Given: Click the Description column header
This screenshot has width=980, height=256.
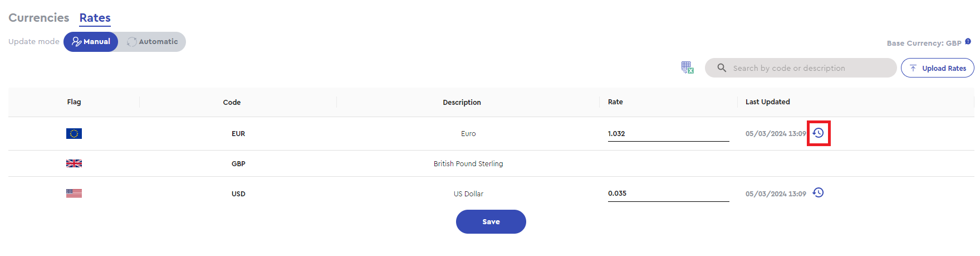Looking at the screenshot, I should pyautogui.click(x=462, y=102).
